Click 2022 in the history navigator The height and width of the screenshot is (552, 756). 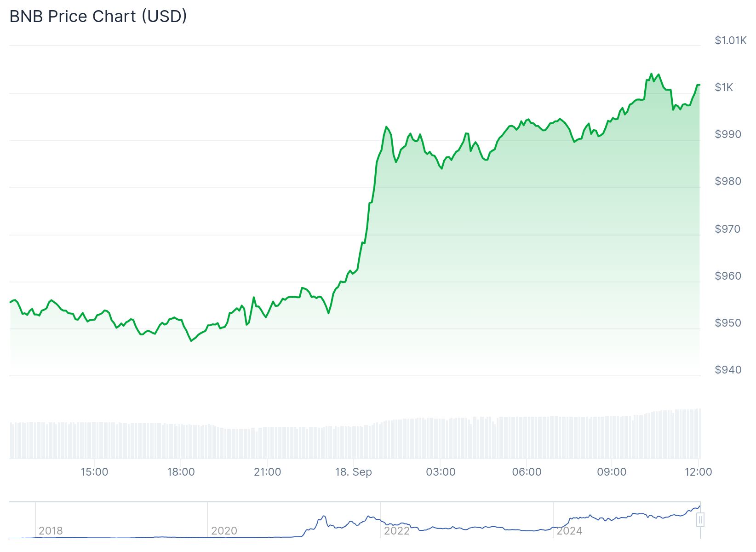tap(396, 531)
